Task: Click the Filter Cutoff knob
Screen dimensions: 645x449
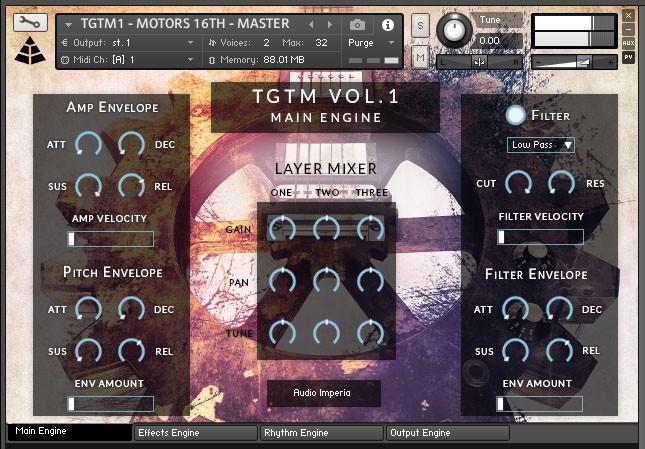Action: (518, 182)
